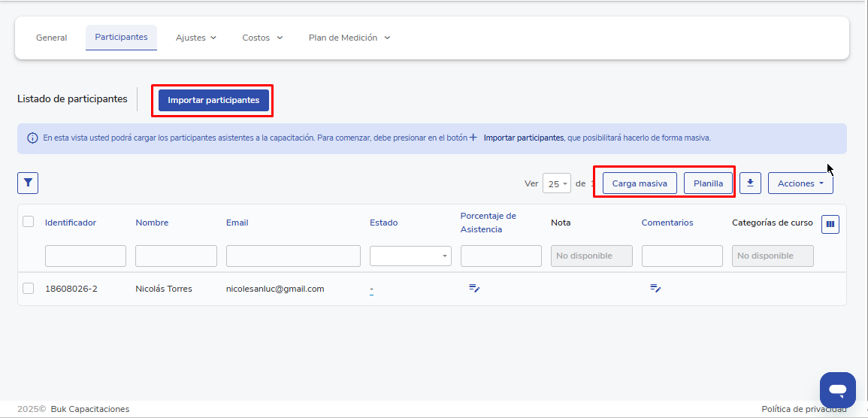868x418 pixels.
Task: Edit comments for Nicolás Torres
Action: point(655,289)
